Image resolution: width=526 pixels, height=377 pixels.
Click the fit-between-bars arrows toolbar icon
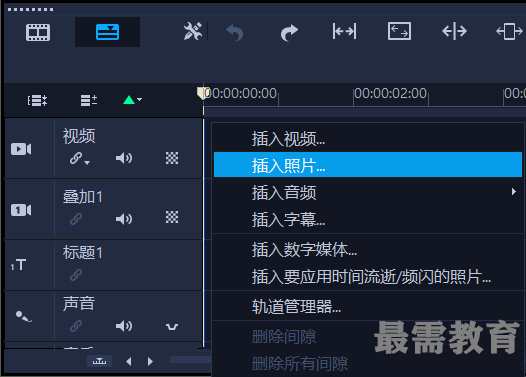pyautogui.click(x=344, y=32)
